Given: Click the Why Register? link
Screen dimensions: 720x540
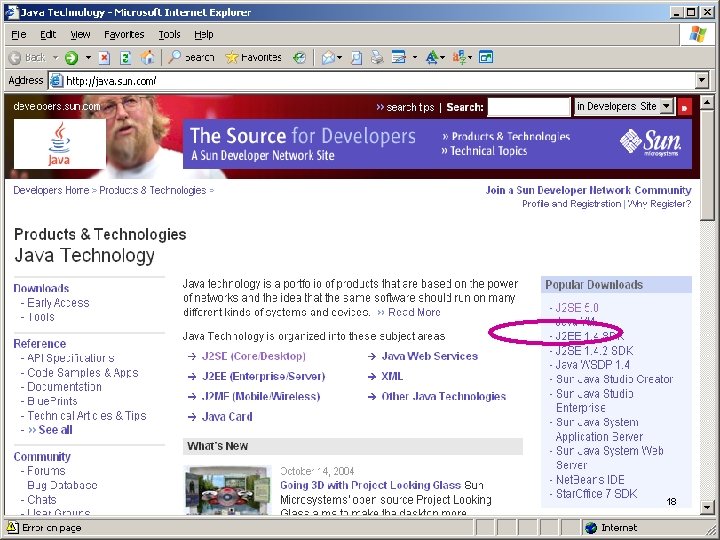Looking at the screenshot, I should coord(659,204).
